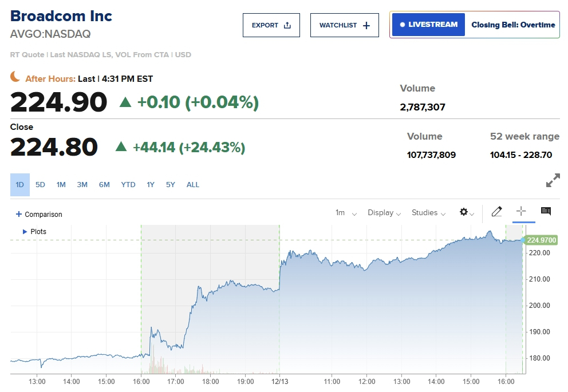
Task: Open the Livestream Closing Bell link
Action: pos(474,25)
